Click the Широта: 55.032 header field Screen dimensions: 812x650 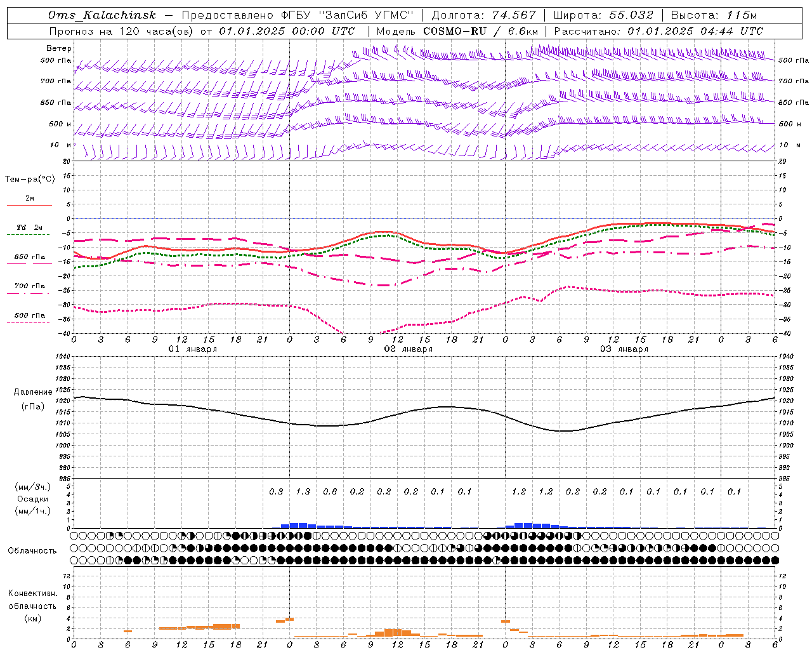tap(603, 15)
